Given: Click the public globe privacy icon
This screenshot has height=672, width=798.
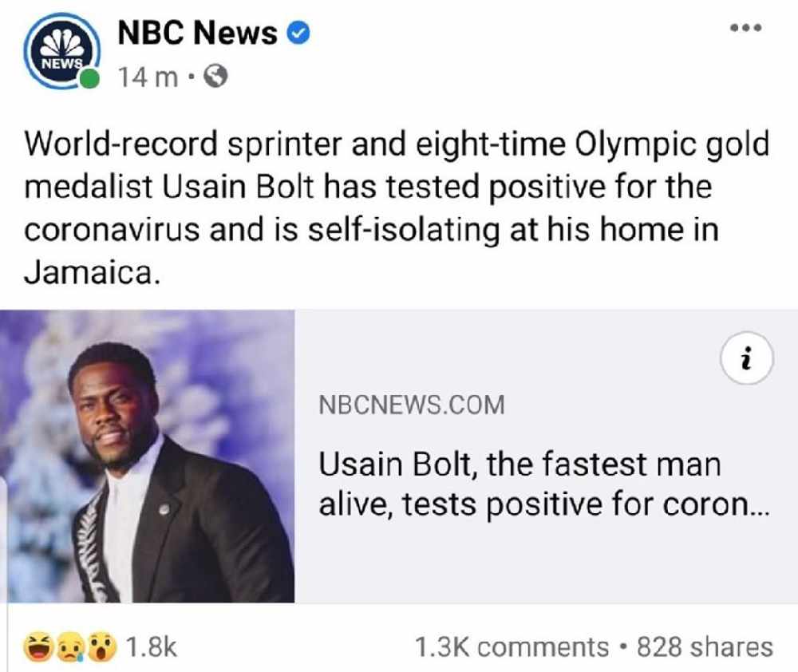Looking at the screenshot, I should 215,77.
